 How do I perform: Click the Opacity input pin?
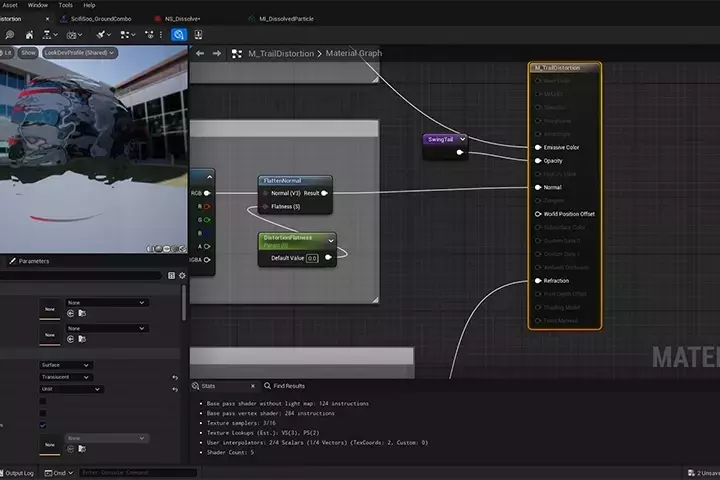click(x=538, y=161)
